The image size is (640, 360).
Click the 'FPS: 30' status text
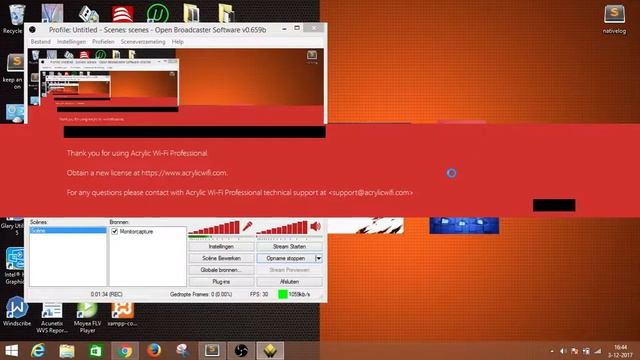259,294
